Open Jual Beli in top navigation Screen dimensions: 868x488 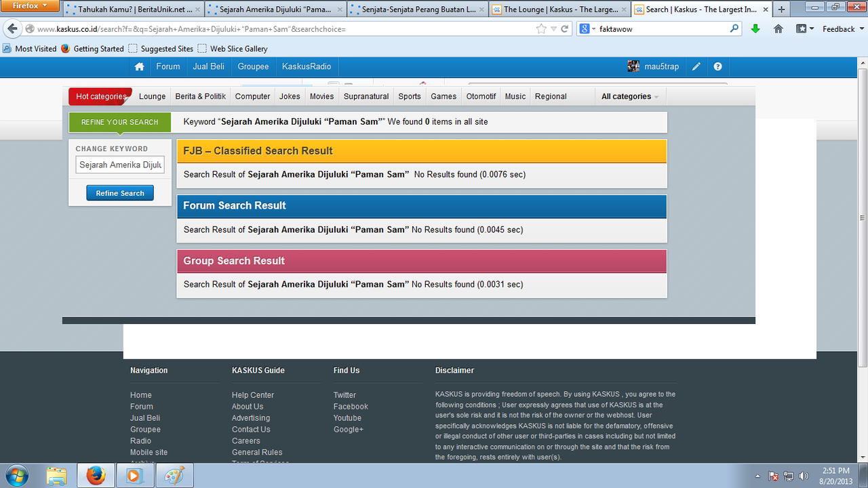tap(209, 66)
